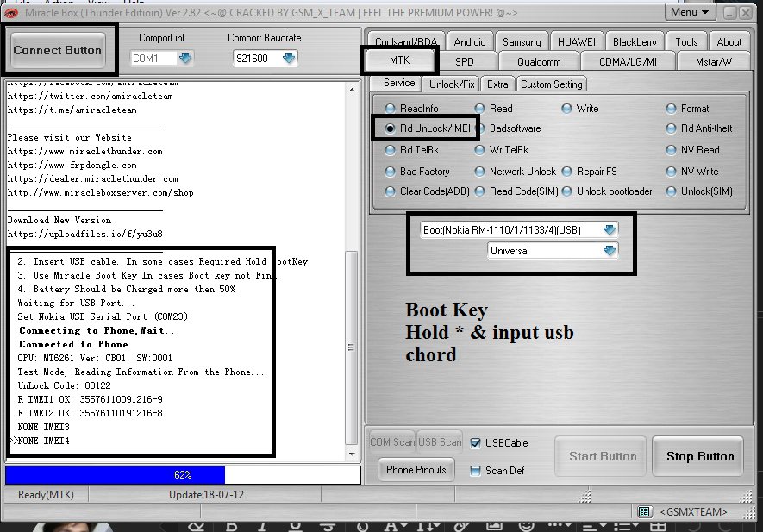The height and width of the screenshot is (532, 763).
Task: Select the Rd UnLock/IMEI radio option
Action: 390,128
